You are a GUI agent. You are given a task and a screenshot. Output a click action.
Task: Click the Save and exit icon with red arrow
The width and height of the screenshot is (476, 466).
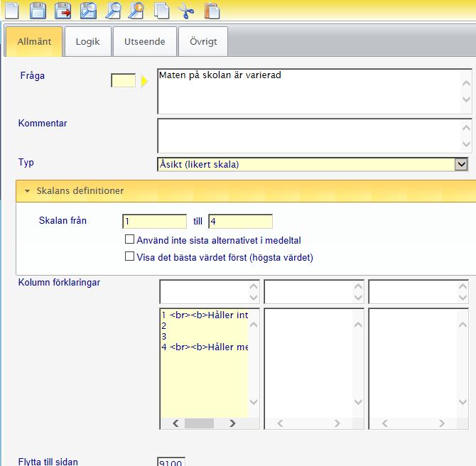(x=63, y=11)
